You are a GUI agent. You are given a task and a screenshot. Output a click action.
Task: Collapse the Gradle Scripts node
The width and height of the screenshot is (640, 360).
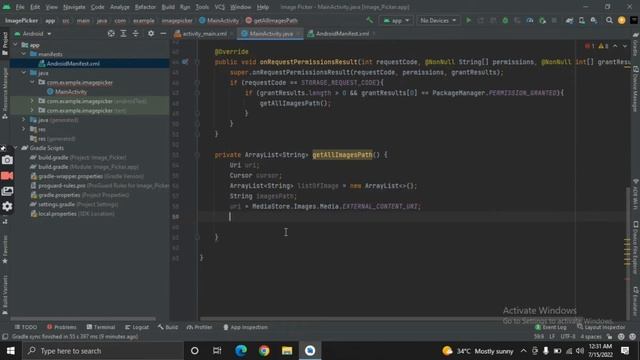tap(16, 148)
